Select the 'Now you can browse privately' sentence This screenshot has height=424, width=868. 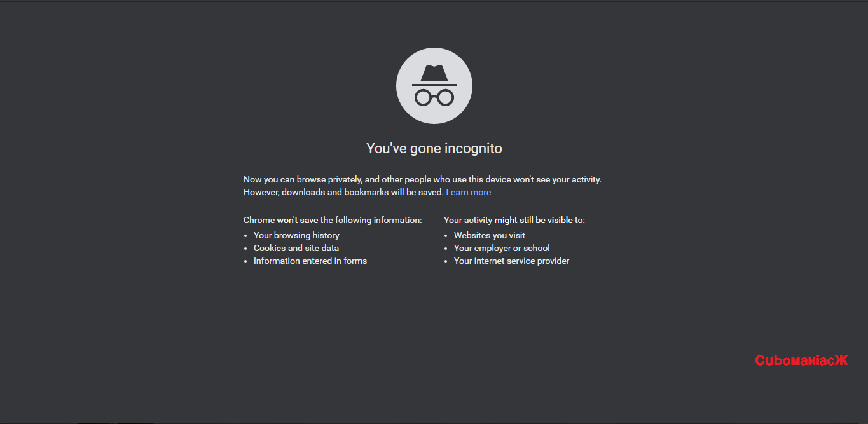tap(422, 180)
